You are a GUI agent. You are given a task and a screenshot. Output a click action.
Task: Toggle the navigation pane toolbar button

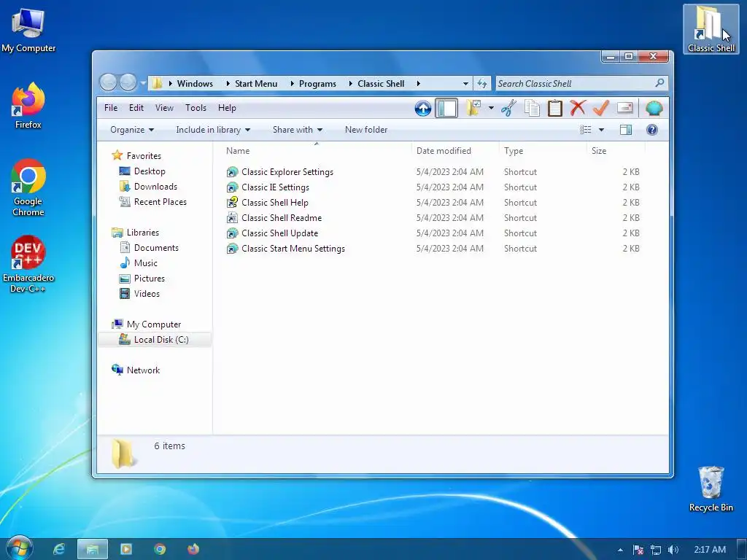(x=446, y=108)
